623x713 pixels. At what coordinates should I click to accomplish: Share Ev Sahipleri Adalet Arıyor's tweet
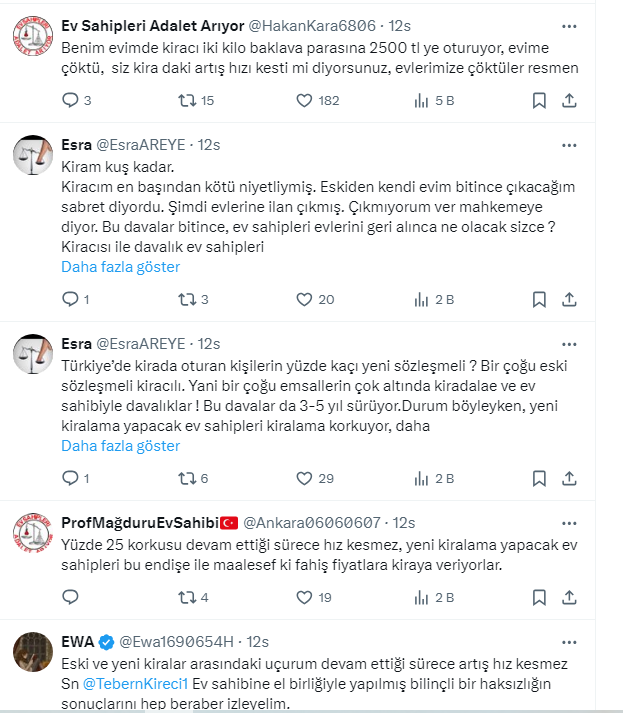[569, 100]
